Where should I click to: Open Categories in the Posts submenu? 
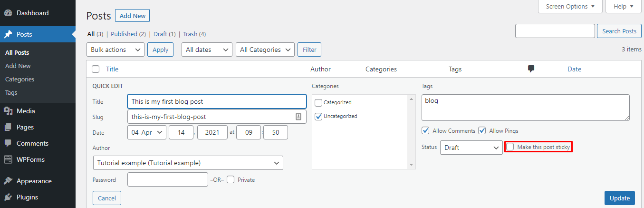20,79
